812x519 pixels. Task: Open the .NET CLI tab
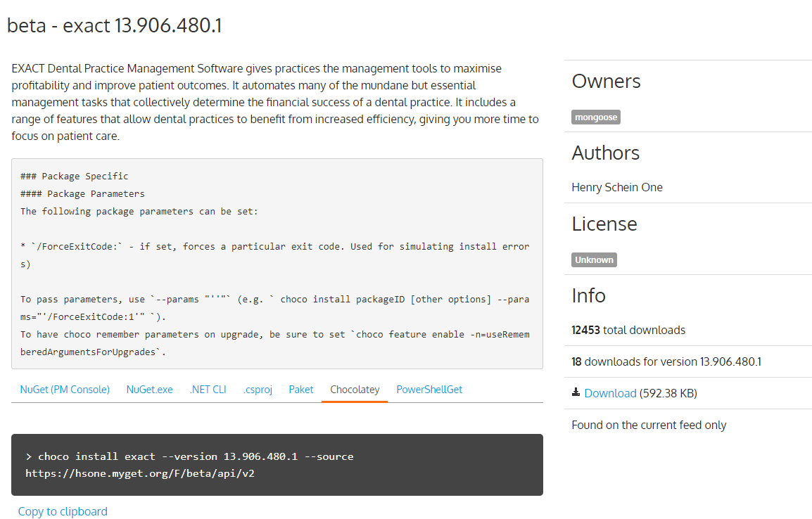point(208,390)
